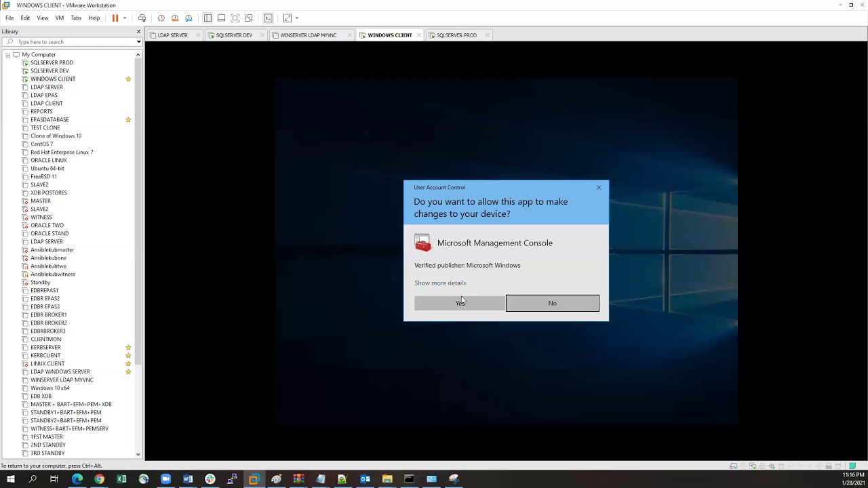Click the printer status bar icon
This screenshot has width=868, height=488.
pos(762,466)
